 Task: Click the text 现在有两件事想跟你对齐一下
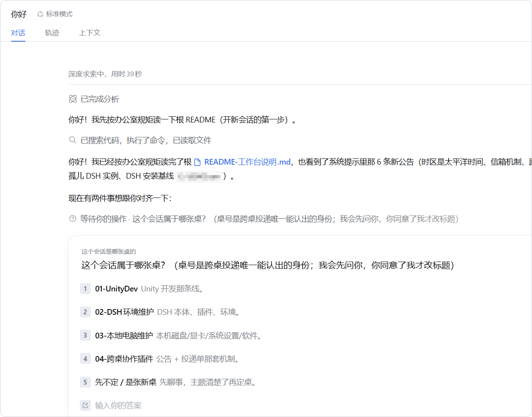pyautogui.click(x=120, y=198)
